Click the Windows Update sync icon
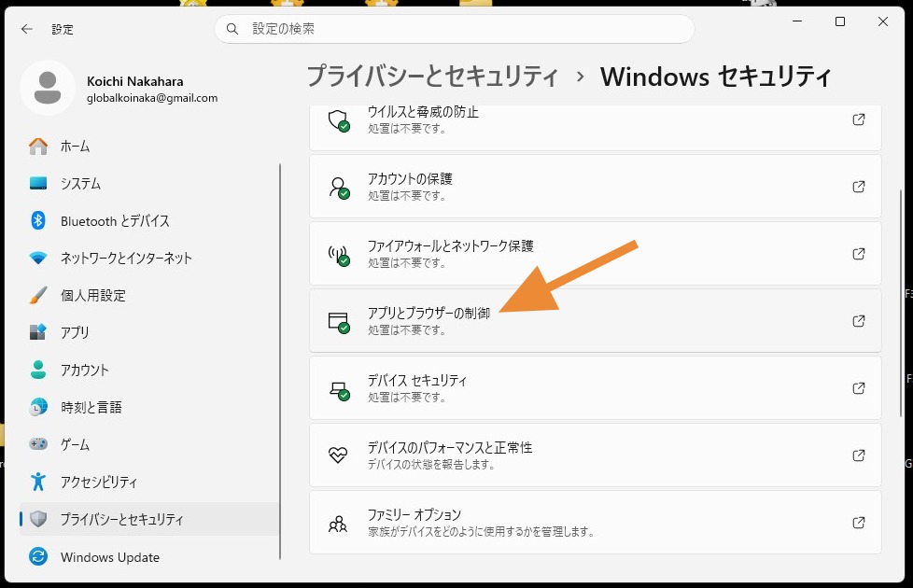Viewport: 913px width, 588px height. pos(38,556)
